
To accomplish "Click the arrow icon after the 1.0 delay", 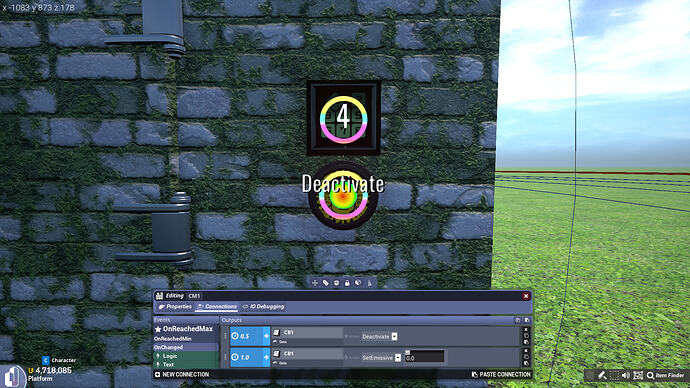I will tap(266, 357).
